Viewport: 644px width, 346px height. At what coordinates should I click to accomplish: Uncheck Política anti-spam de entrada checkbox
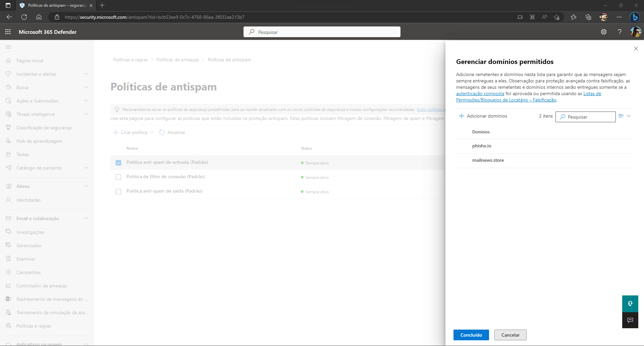pyautogui.click(x=118, y=163)
